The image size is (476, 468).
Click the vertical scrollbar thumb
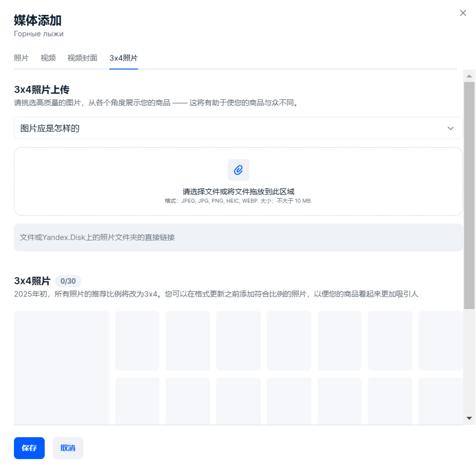[469, 195]
